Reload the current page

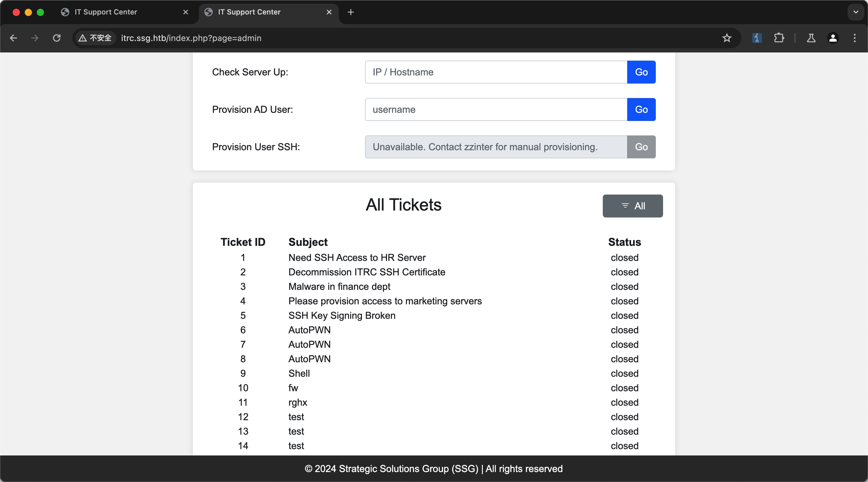click(x=57, y=38)
